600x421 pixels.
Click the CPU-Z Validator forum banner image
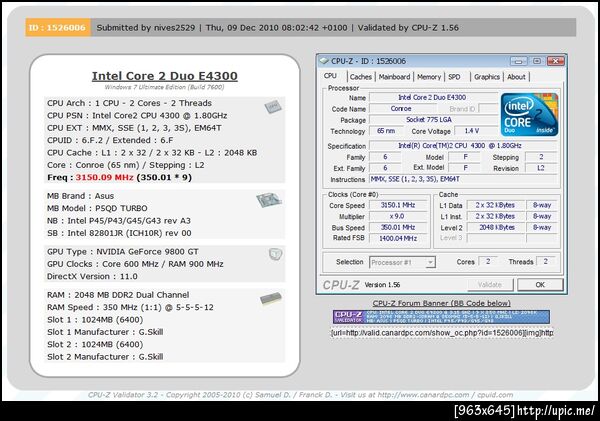[x=441, y=317]
